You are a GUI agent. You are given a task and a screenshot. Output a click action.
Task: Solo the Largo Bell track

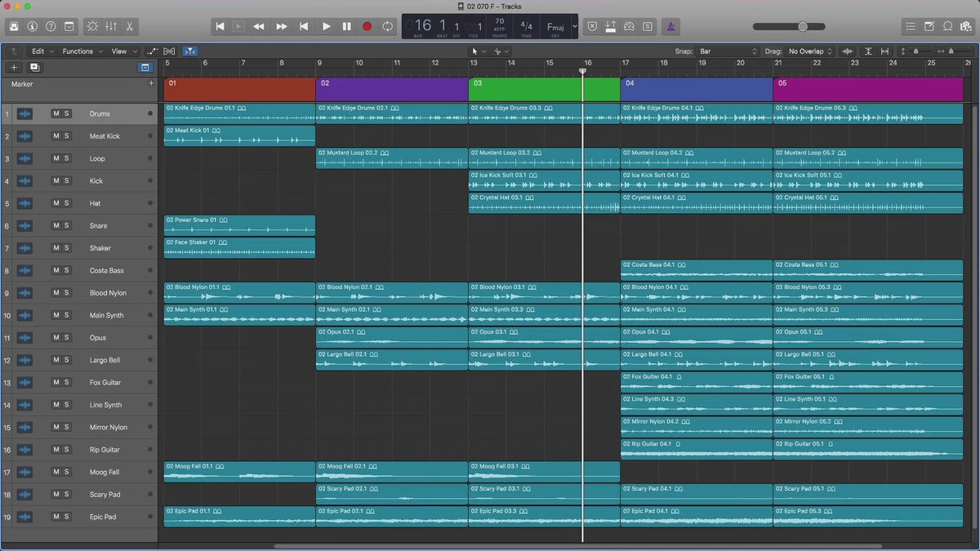(x=66, y=360)
